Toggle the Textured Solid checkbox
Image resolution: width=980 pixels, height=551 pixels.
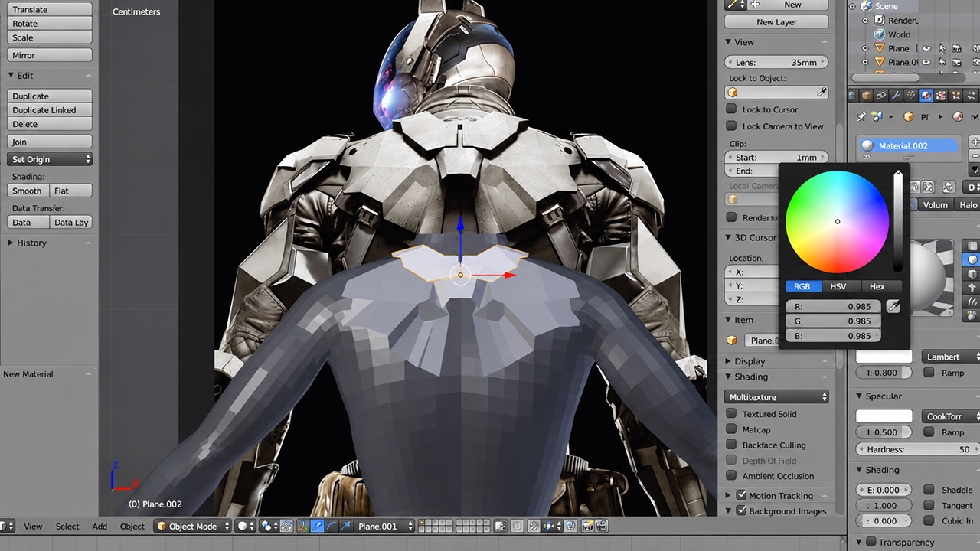(x=731, y=414)
